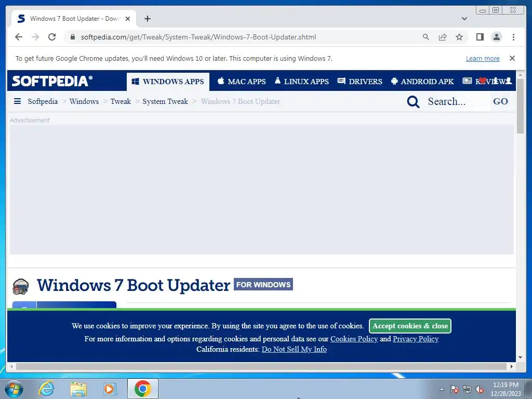Click the address bar zoom magnifier icon

click(x=426, y=37)
